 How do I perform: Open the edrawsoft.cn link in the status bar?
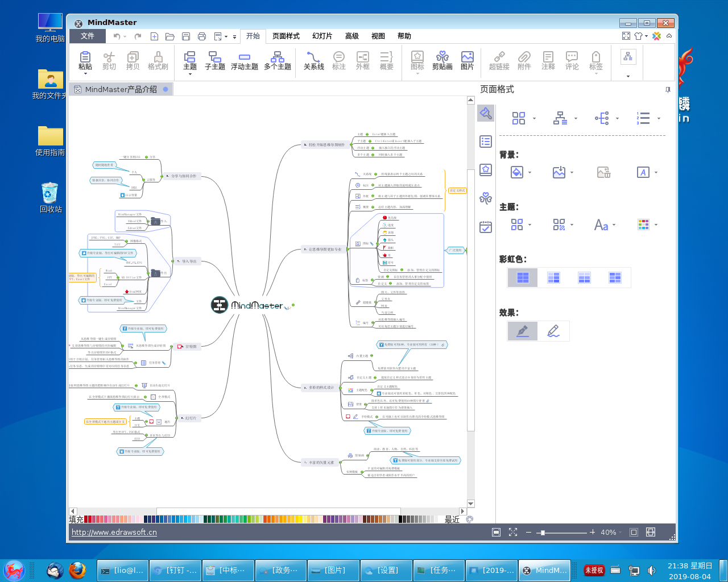pos(114,533)
